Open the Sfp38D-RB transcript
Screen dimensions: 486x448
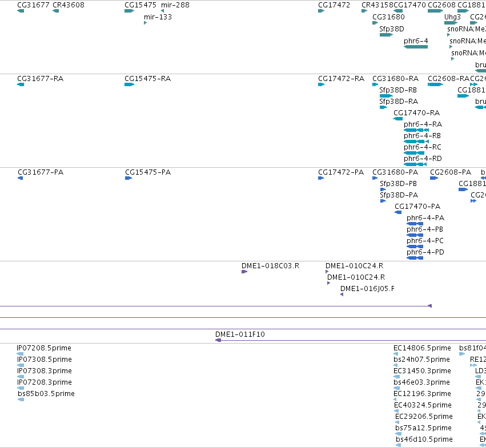386,96
